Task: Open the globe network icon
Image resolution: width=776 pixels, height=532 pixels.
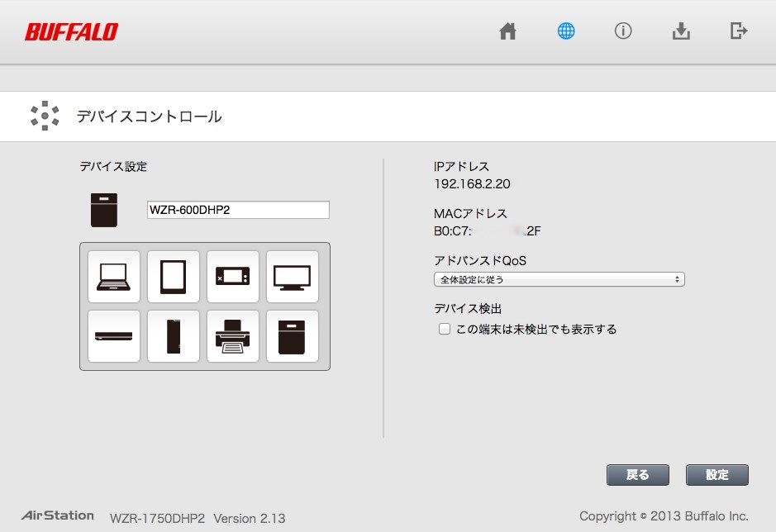Action: [x=565, y=31]
